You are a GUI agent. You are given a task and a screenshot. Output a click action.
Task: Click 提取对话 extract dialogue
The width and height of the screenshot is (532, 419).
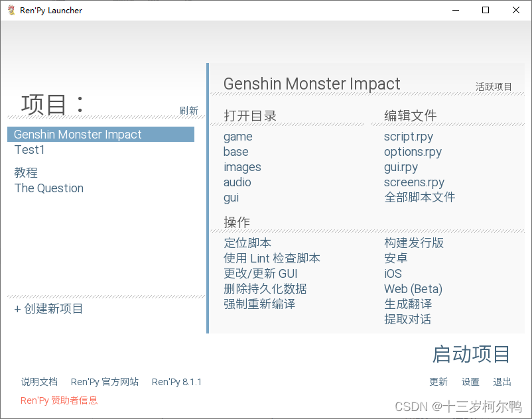407,320
